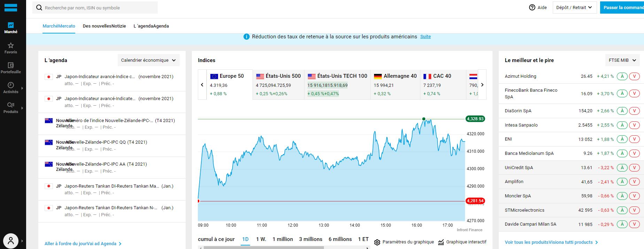
Task: Expand the Calendrier économique dropdown
Action: [149, 60]
